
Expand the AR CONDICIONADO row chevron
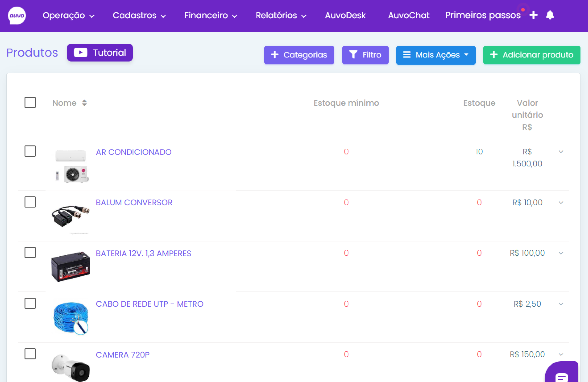[561, 152]
